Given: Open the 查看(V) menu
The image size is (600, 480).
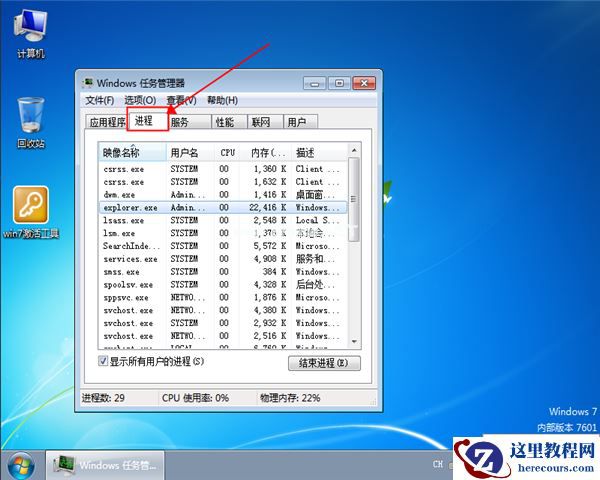Looking at the screenshot, I should 181,100.
